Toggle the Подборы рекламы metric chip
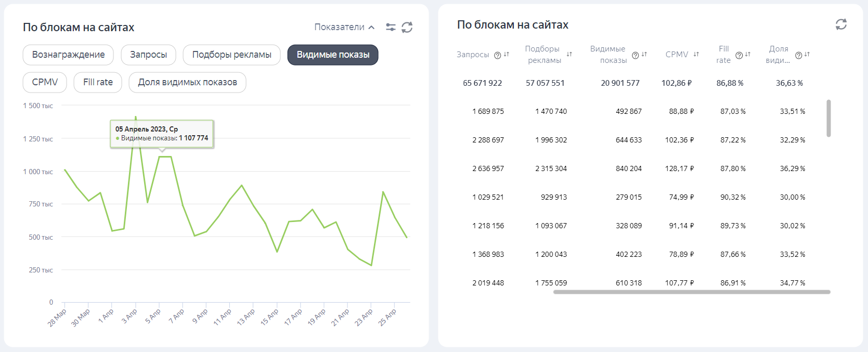This screenshot has height=352, width=868. click(231, 55)
